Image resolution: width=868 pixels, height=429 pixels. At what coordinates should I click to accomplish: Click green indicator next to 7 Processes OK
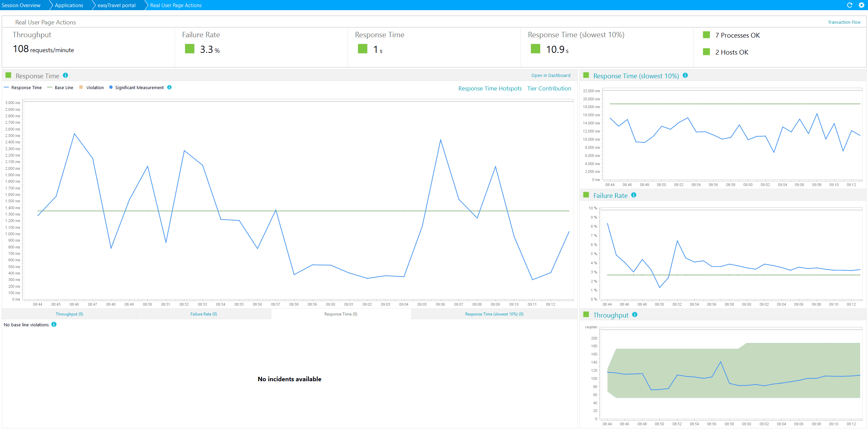[707, 35]
